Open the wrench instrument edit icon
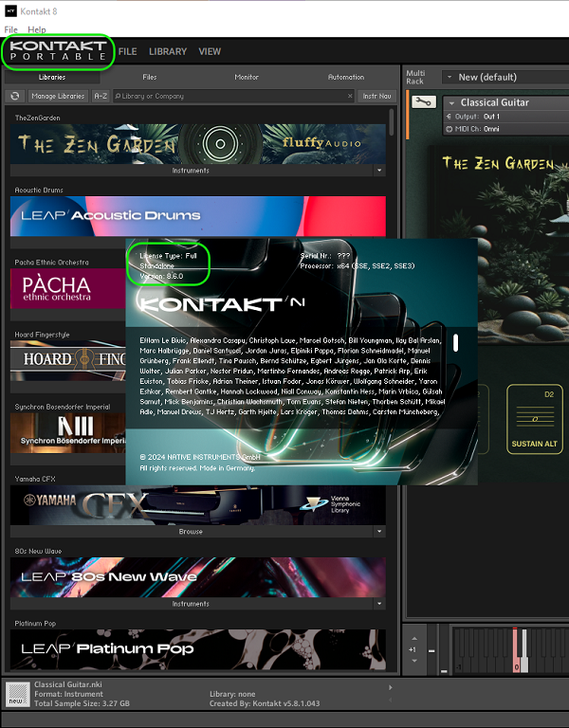The width and height of the screenshot is (569, 728). tap(423, 101)
